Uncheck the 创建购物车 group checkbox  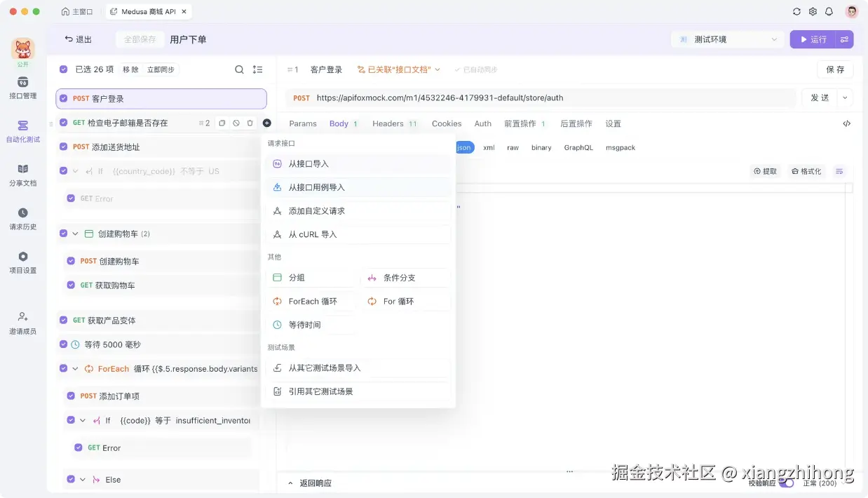(x=63, y=234)
